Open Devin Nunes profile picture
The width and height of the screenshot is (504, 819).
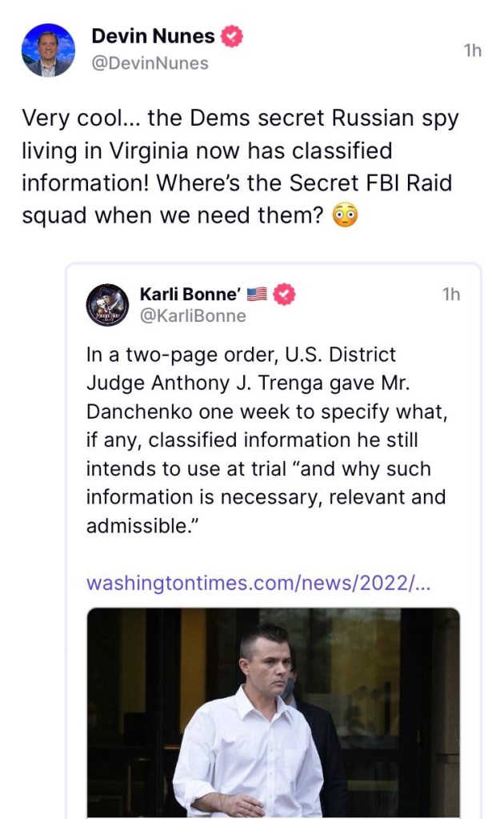point(47,50)
